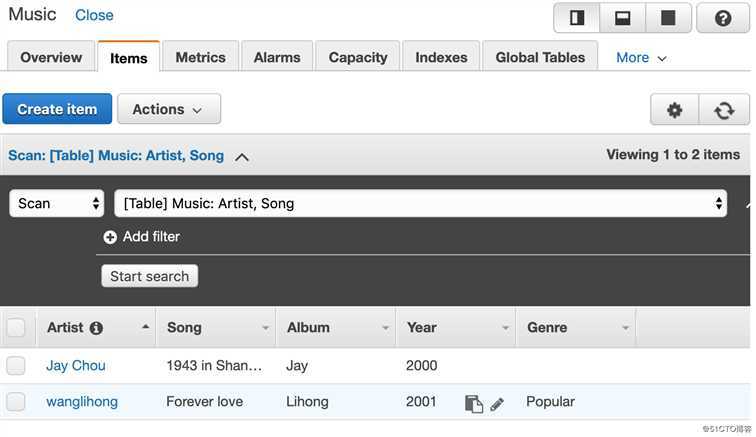Switch to bottom panel layout icon
The height and width of the screenshot is (437, 756).
click(622, 18)
